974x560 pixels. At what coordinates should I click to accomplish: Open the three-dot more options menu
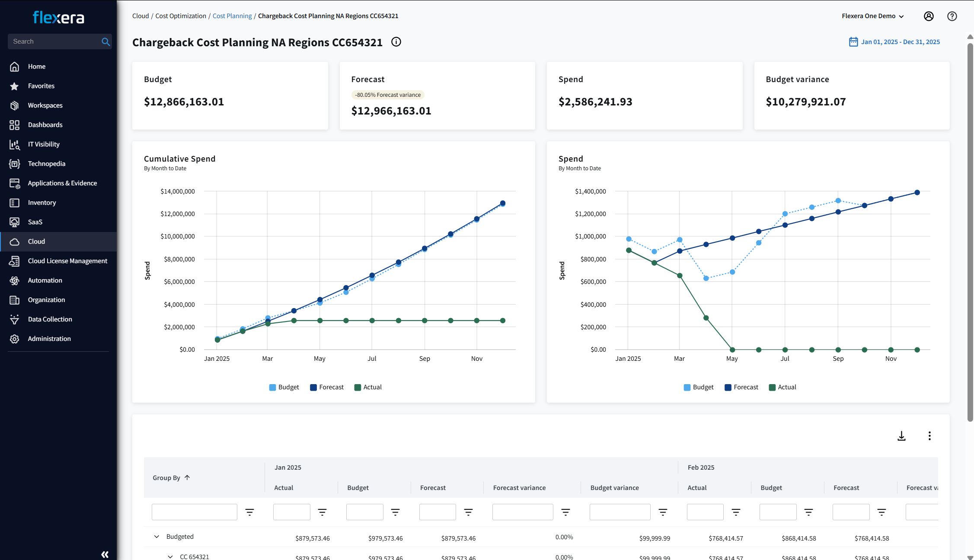929,436
